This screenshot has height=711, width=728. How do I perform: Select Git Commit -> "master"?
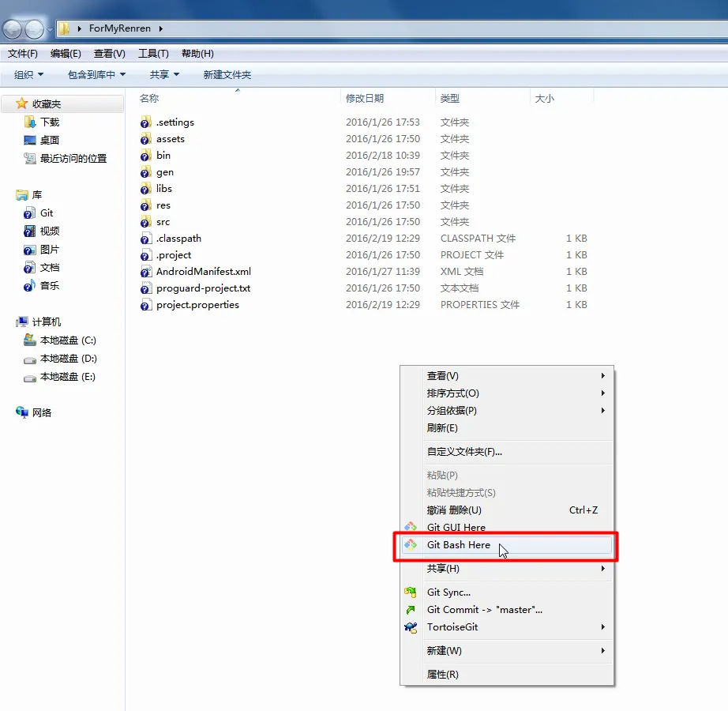507,610
